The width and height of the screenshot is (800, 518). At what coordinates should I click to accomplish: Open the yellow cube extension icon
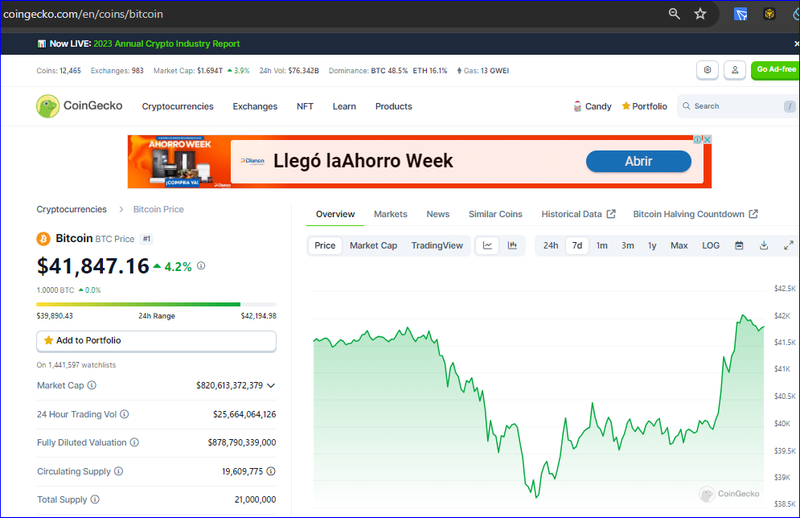pyautogui.click(x=769, y=14)
